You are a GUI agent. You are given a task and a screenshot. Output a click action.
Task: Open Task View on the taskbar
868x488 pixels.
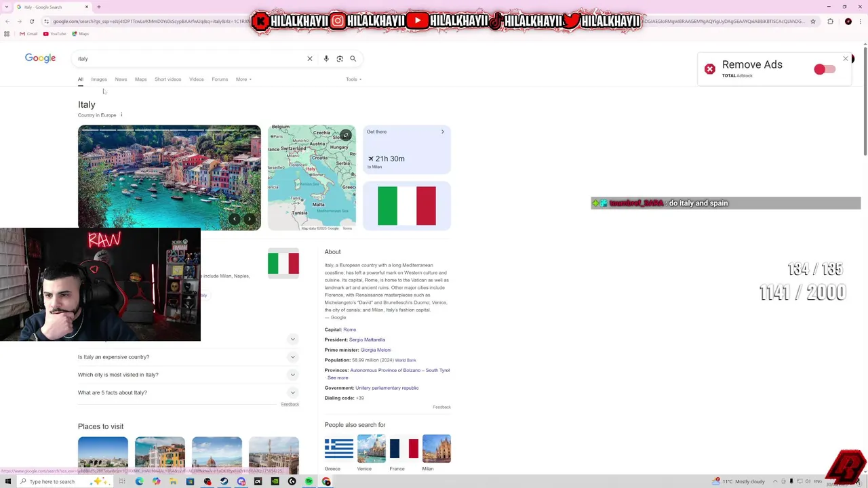[122, 482]
